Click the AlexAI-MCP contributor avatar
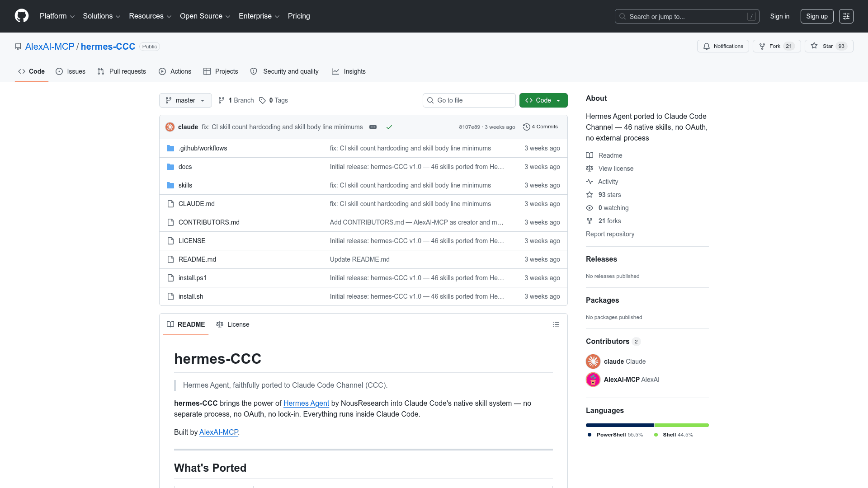868x488 pixels. pyautogui.click(x=593, y=380)
